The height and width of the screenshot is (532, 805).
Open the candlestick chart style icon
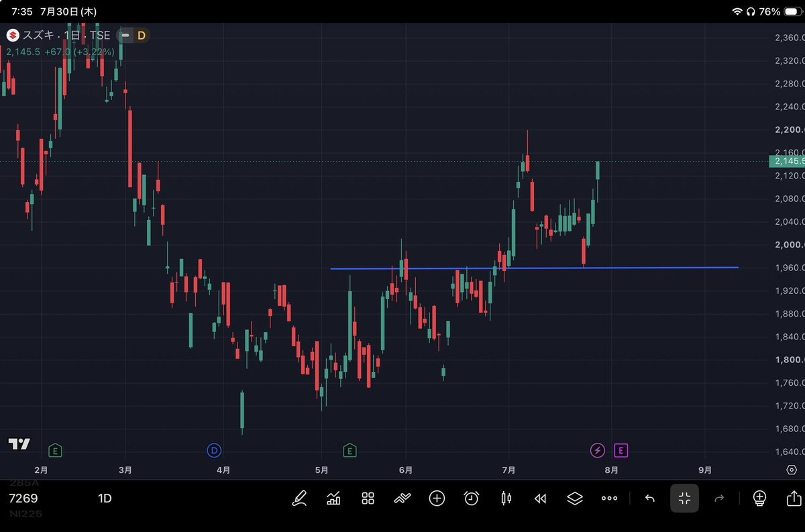(506, 498)
